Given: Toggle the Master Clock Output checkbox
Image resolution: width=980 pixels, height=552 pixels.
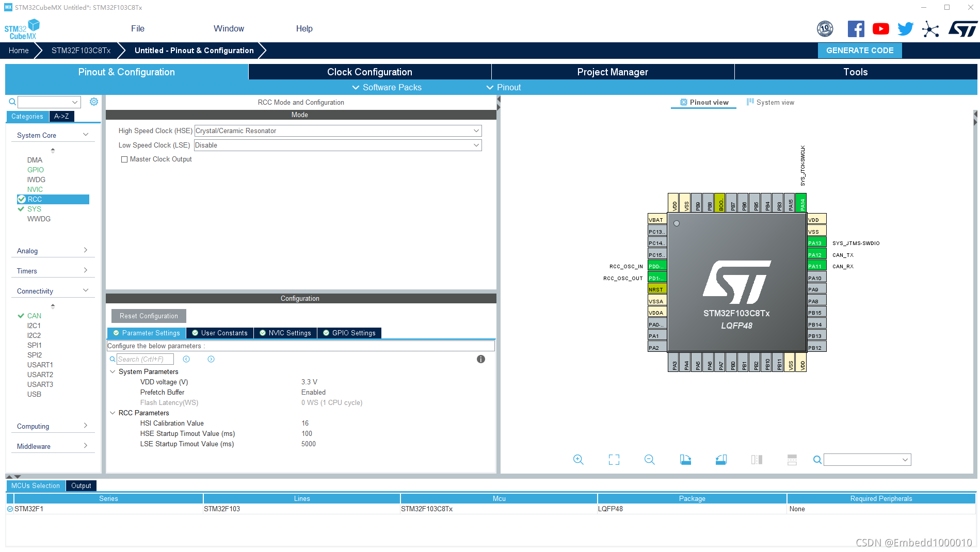Looking at the screenshot, I should pyautogui.click(x=124, y=159).
